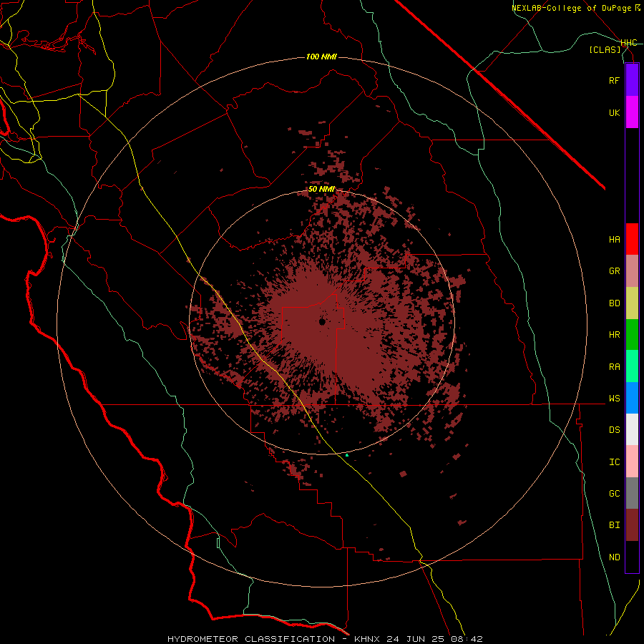The height and width of the screenshot is (644, 644).
Task: Pick the HR green legend swatch
Action: pyautogui.click(x=632, y=335)
